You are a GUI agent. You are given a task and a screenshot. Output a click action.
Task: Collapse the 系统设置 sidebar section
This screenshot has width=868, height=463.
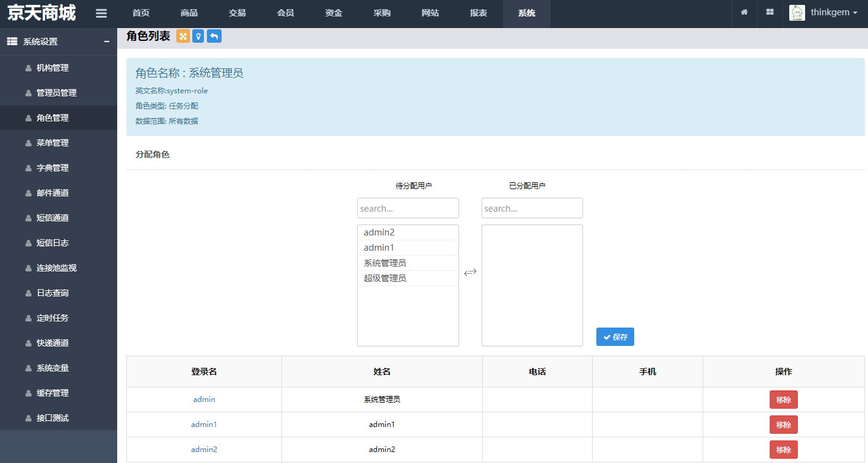tap(107, 42)
